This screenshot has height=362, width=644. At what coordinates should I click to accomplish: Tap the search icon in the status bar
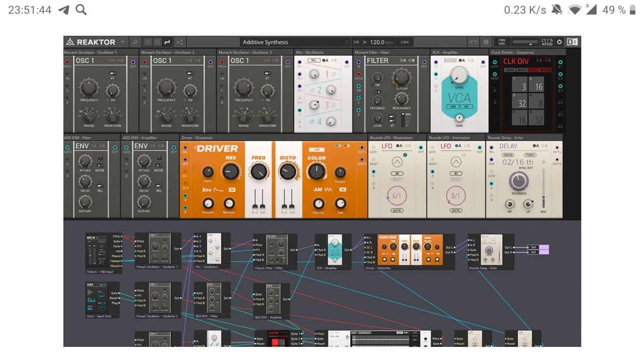click(x=81, y=10)
